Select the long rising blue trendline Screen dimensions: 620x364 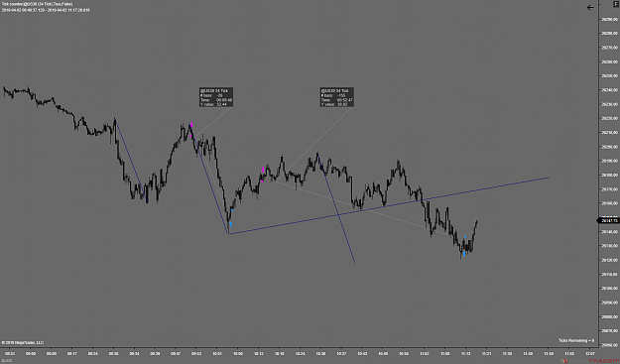coord(389,205)
